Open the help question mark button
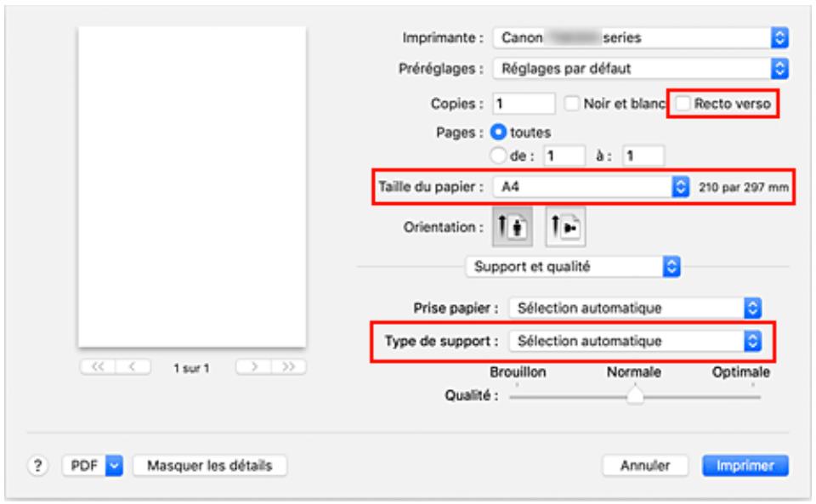This screenshot has width=816, height=504. (37, 465)
